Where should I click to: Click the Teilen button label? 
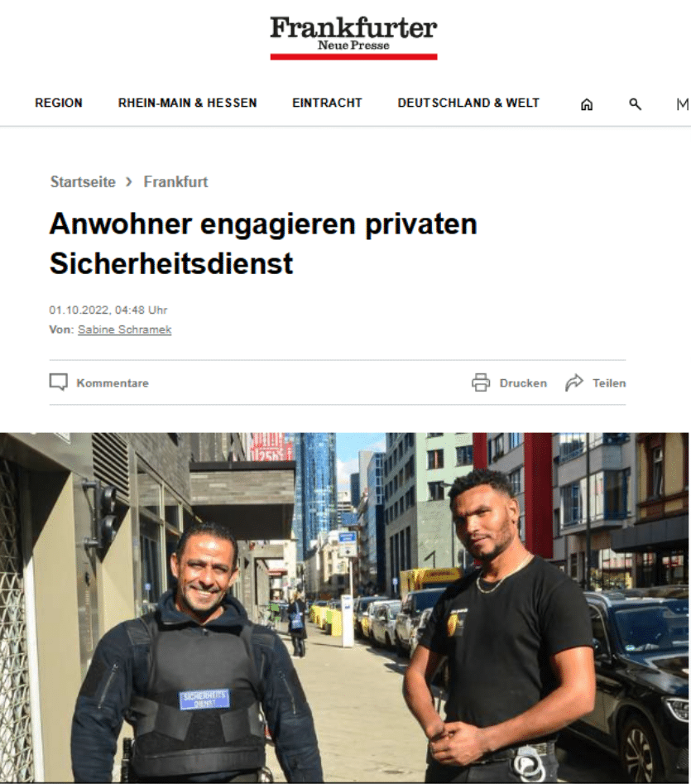tap(609, 383)
